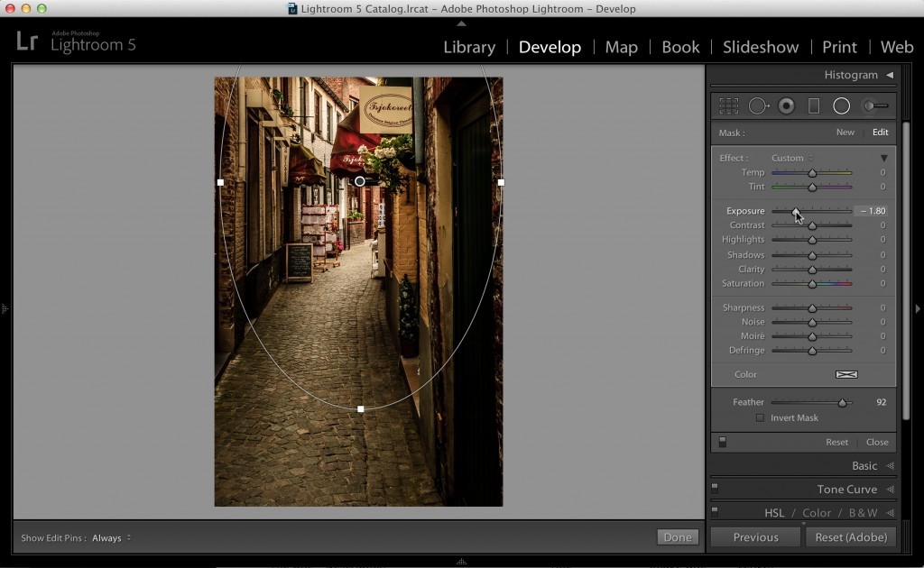The width and height of the screenshot is (924, 568).
Task: Show the left panel group arrow
Action: point(5,308)
